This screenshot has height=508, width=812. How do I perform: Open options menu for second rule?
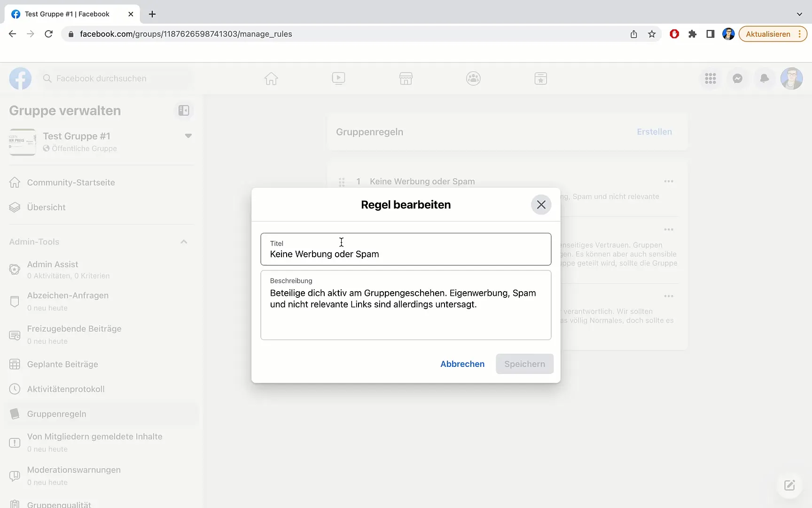[x=669, y=230]
